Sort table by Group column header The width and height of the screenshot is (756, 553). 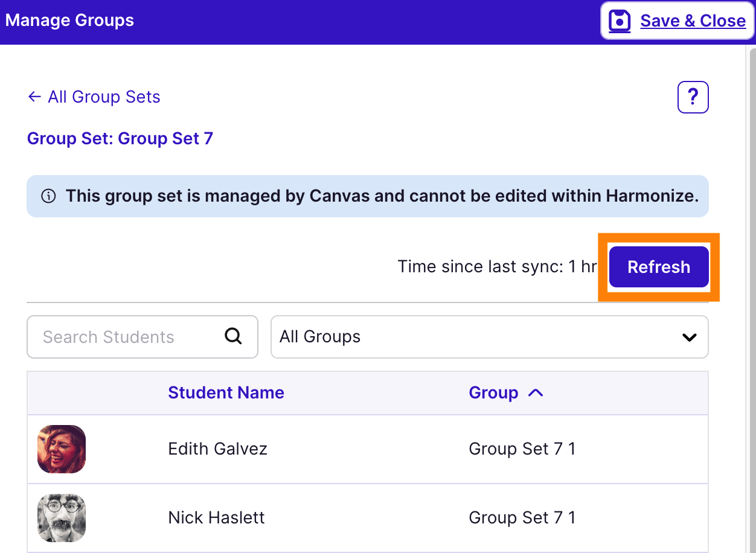pos(493,393)
